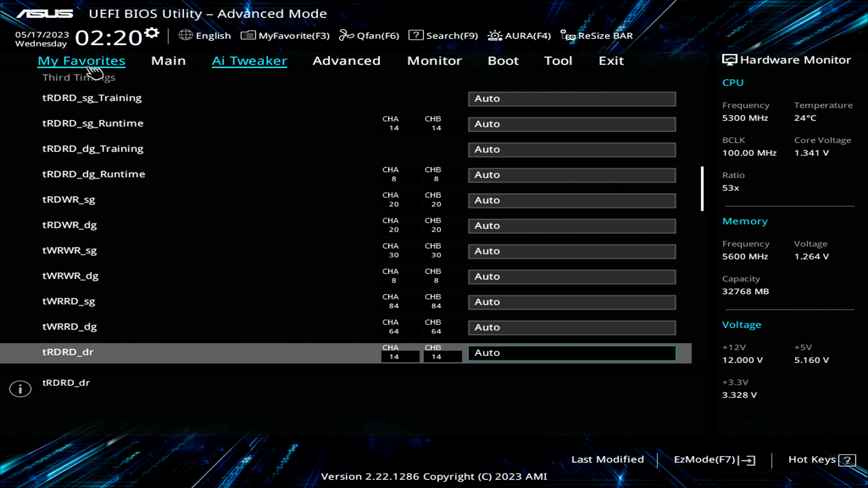
Task: Open the Qfan(F6) fan control utility
Action: coord(369,35)
